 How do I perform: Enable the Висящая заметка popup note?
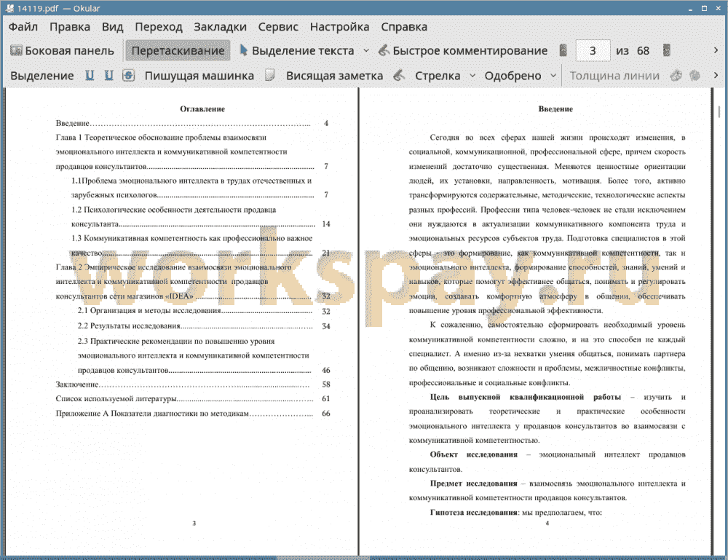tap(334, 76)
